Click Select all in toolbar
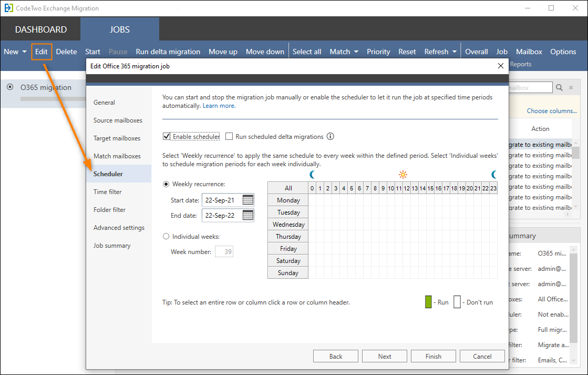Image resolution: width=588 pixels, height=375 pixels. (307, 52)
